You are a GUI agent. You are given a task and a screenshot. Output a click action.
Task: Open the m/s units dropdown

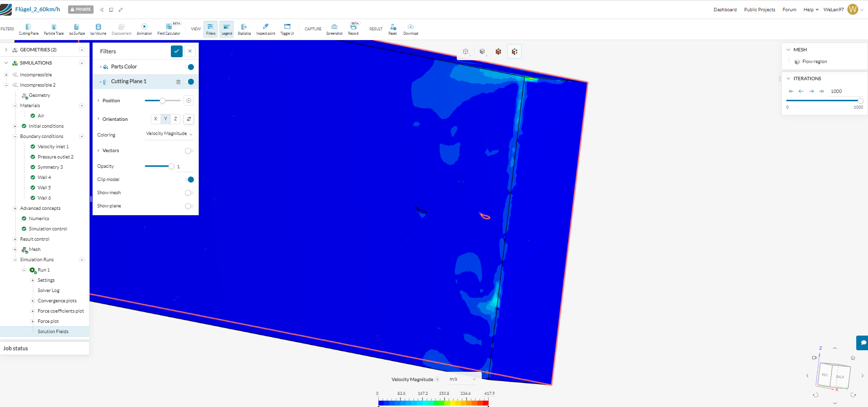[x=463, y=379]
